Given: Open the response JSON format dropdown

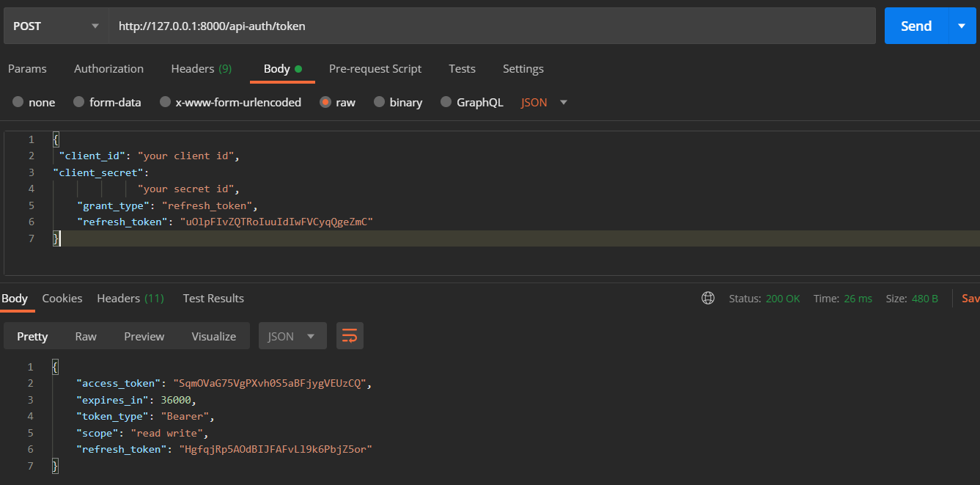Looking at the screenshot, I should [292, 336].
